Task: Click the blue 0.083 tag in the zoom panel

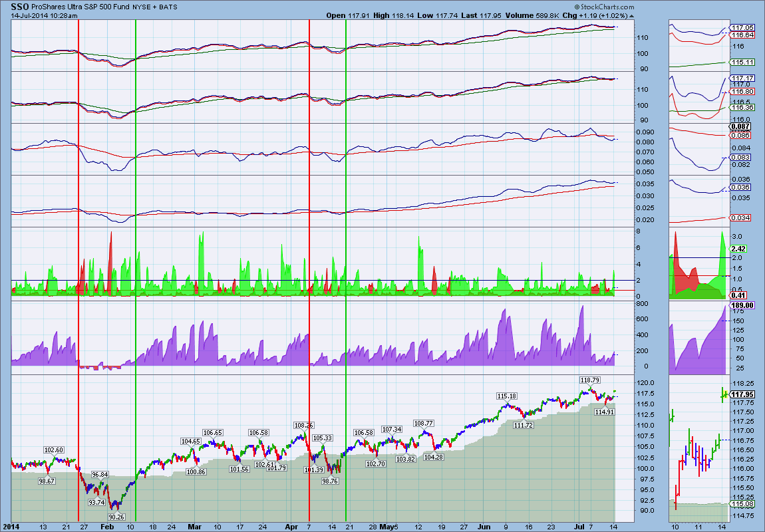Action: tap(741, 157)
